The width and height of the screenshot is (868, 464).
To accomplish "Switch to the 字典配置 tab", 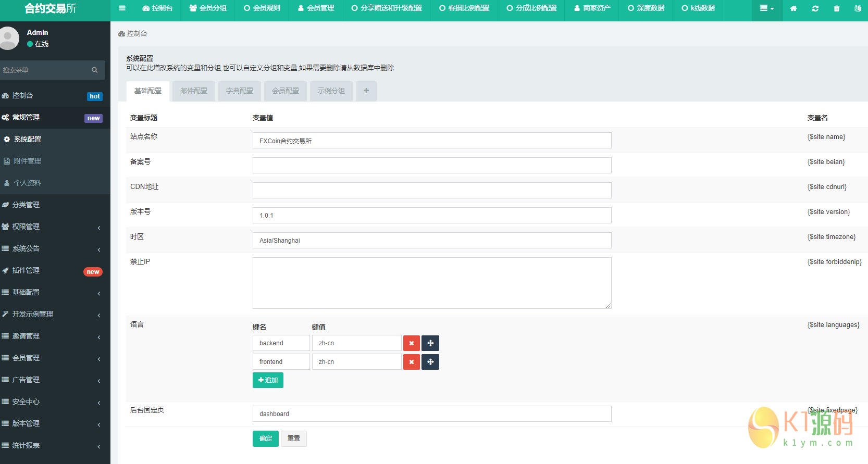I will (x=240, y=91).
